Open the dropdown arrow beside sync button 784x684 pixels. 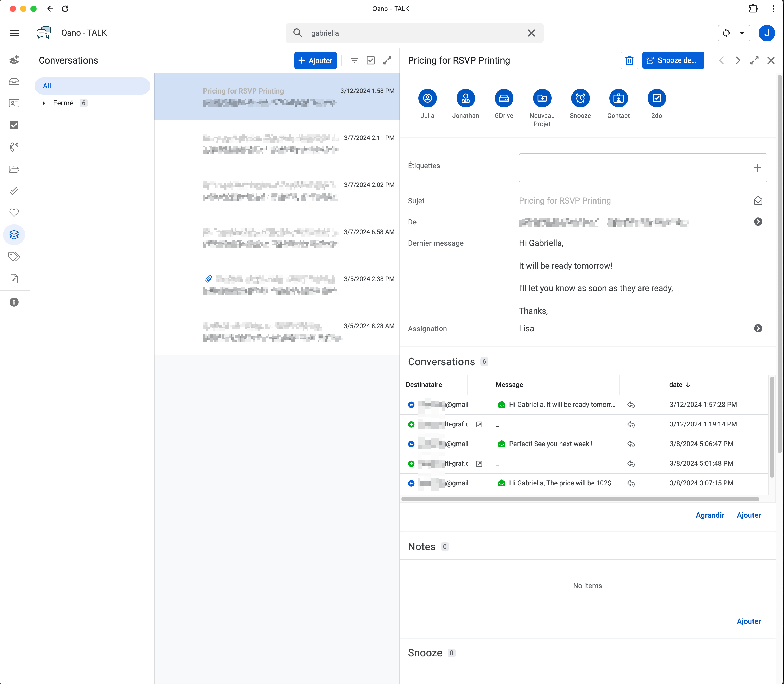pos(742,33)
